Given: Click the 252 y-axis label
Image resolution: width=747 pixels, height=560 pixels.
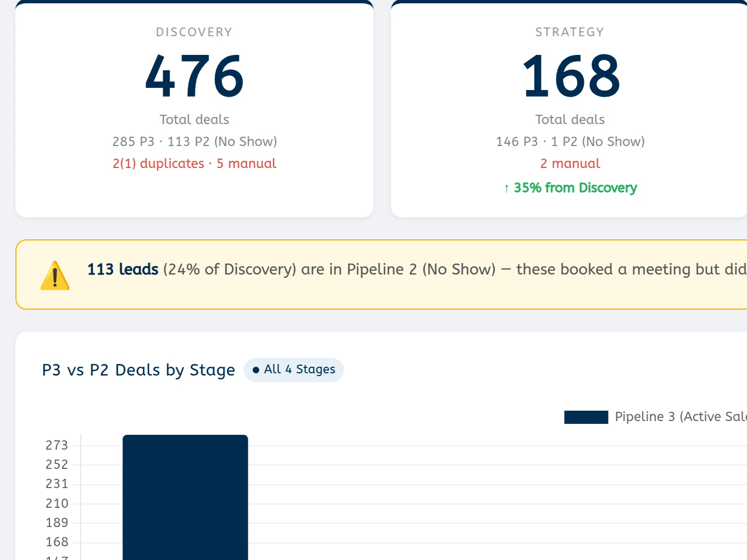Looking at the screenshot, I should click(x=57, y=464).
